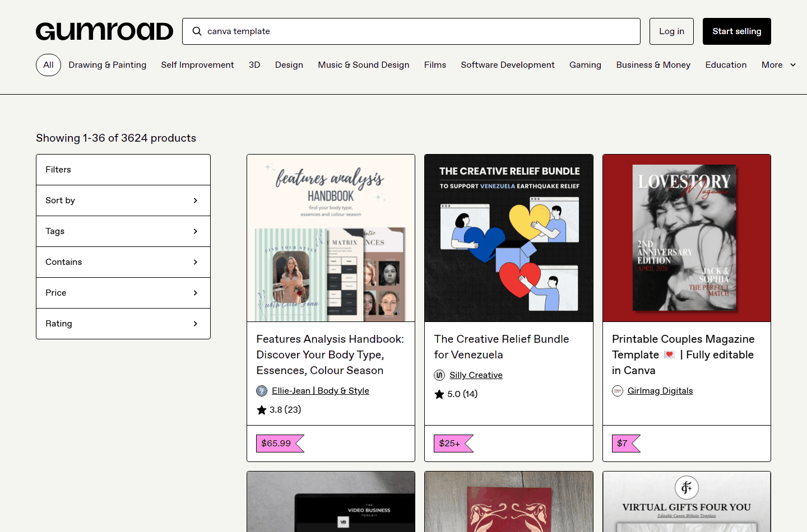The image size is (807, 532).
Task: Open the Business & Money category
Action: coord(653,65)
